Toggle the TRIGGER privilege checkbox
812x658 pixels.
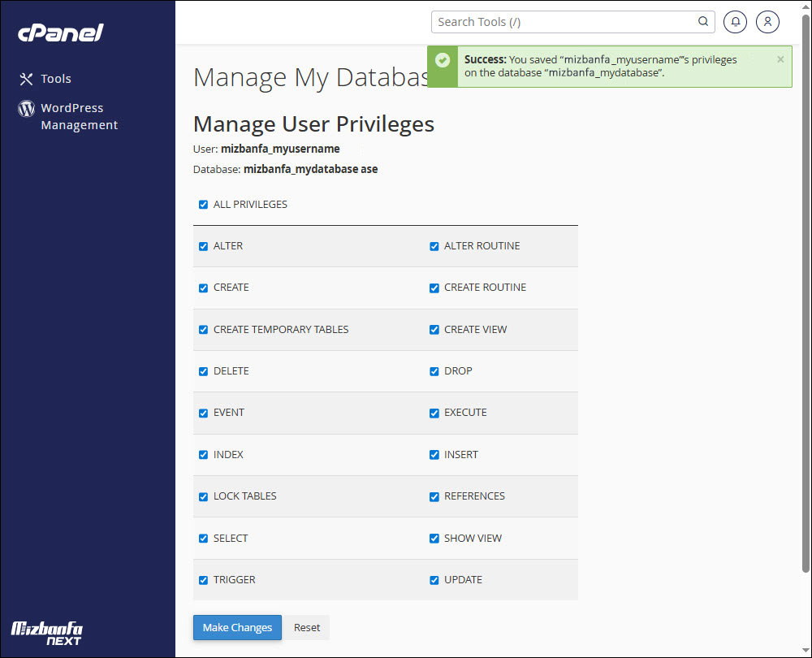[x=203, y=580]
